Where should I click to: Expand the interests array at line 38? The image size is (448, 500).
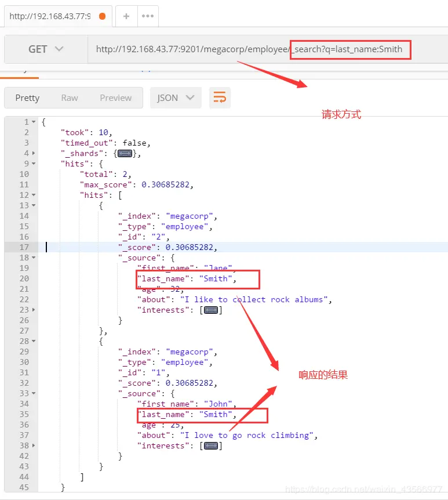tap(34, 445)
